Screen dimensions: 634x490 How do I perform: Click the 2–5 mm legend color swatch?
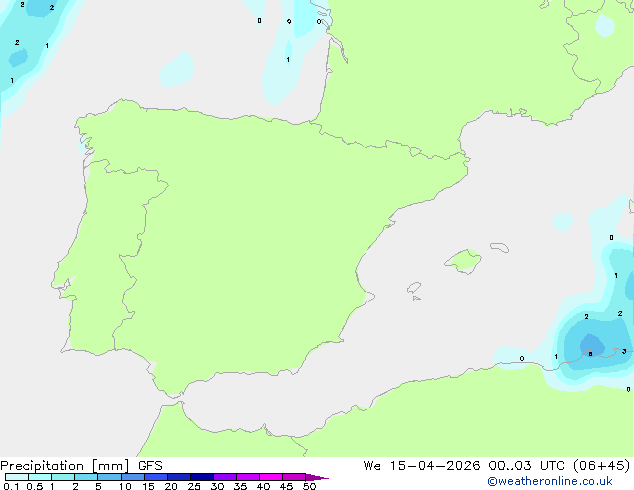[x=86, y=477]
